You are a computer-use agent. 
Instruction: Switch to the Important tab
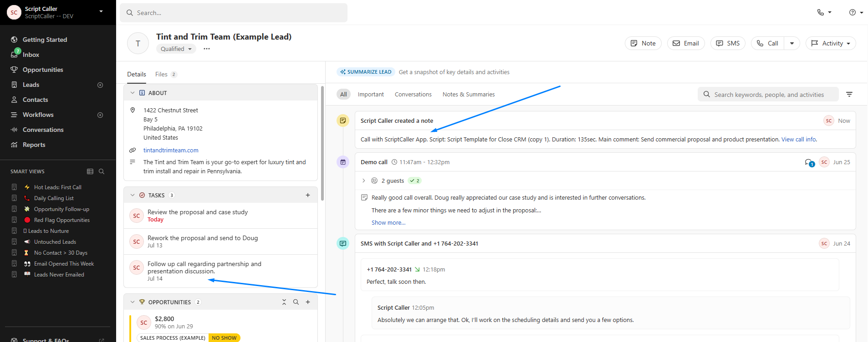[x=371, y=94]
